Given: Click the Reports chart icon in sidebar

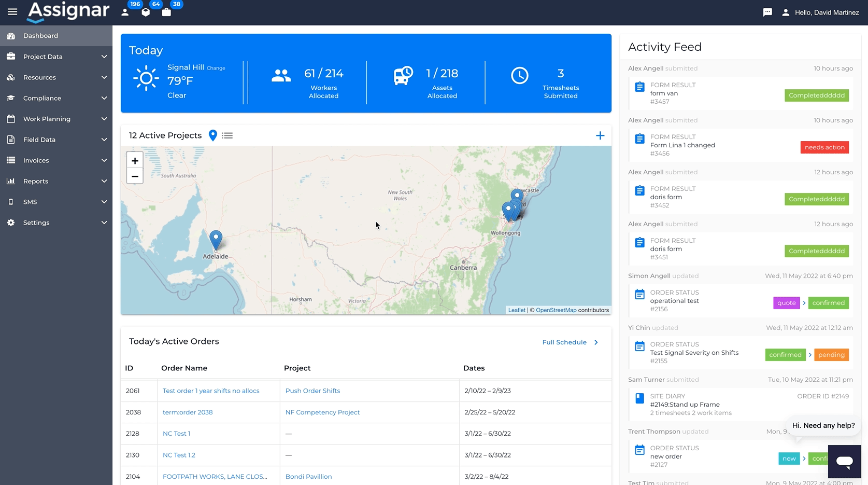Looking at the screenshot, I should [x=11, y=181].
